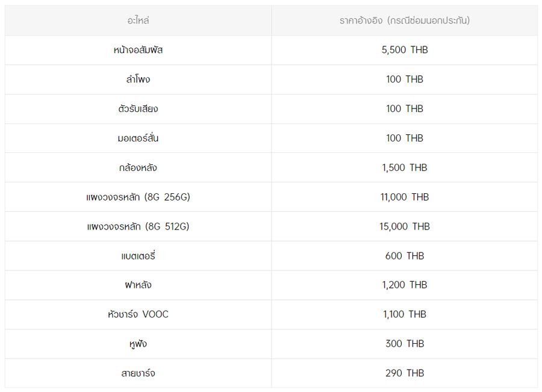
Task: Click the 300 THB price cell
Action: point(404,344)
